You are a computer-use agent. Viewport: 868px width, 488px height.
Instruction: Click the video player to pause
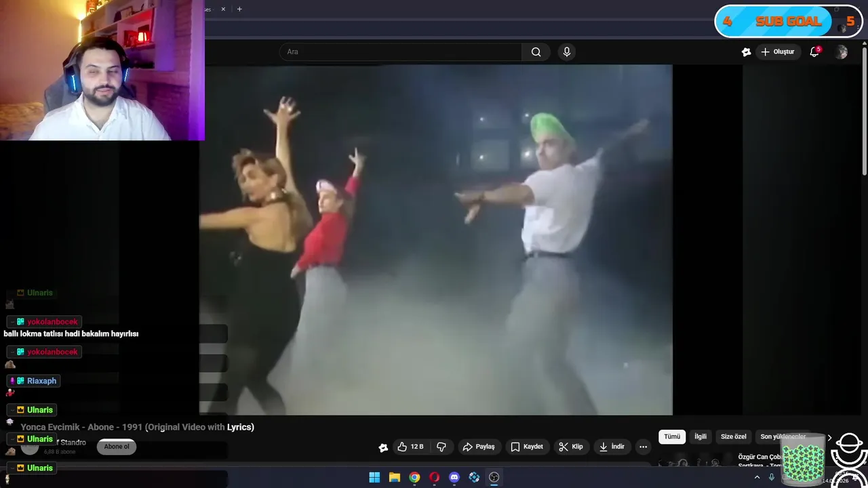pyautogui.click(x=435, y=240)
